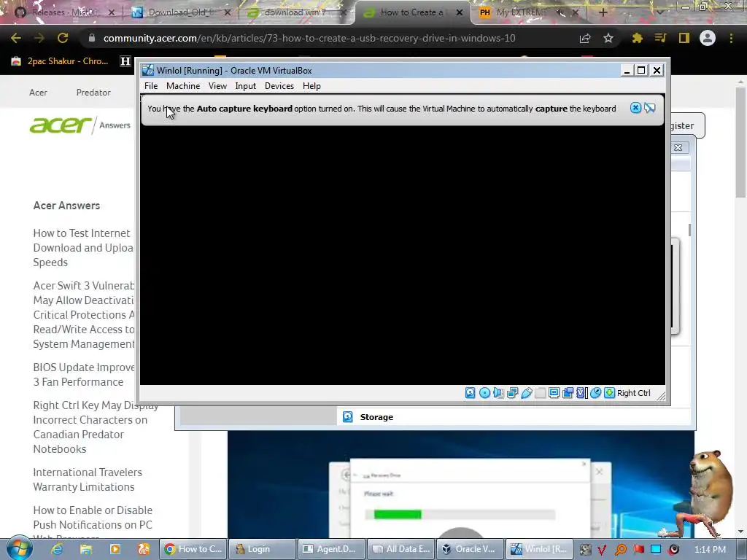Toggle Chrome side panel icon
Viewport: 747px width, 560px height.
pyautogui.click(x=684, y=38)
